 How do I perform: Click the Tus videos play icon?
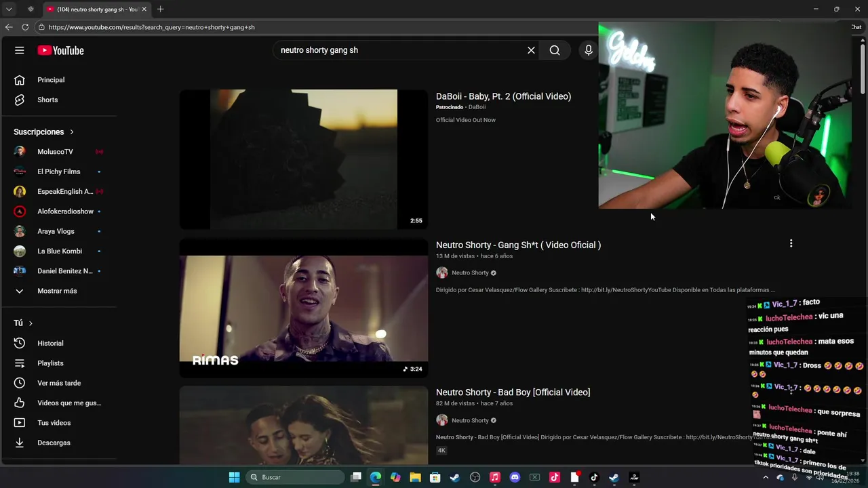click(20, 423)
